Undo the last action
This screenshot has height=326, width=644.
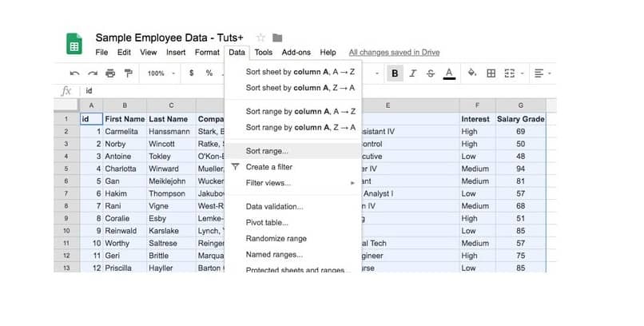[74, 74]
